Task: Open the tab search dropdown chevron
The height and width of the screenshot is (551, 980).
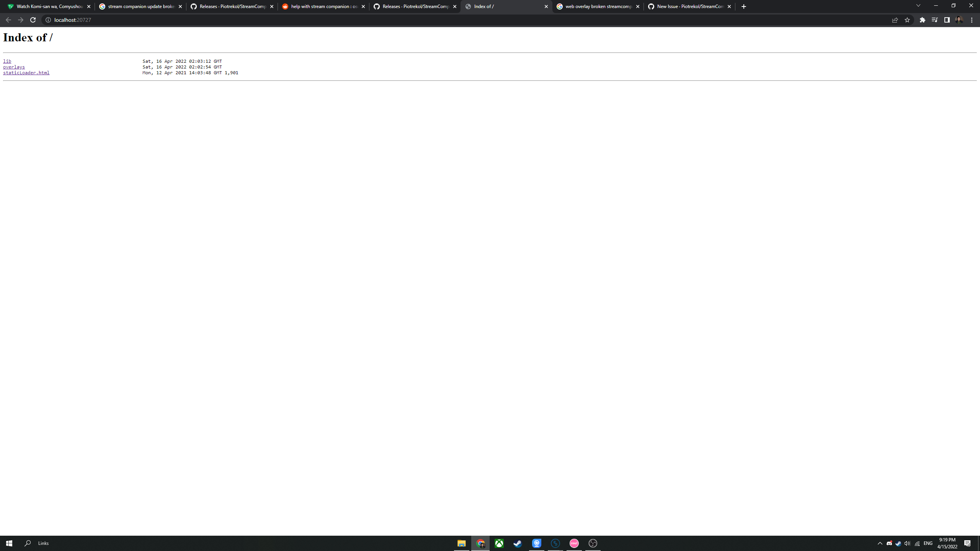Action: point(918,5)
